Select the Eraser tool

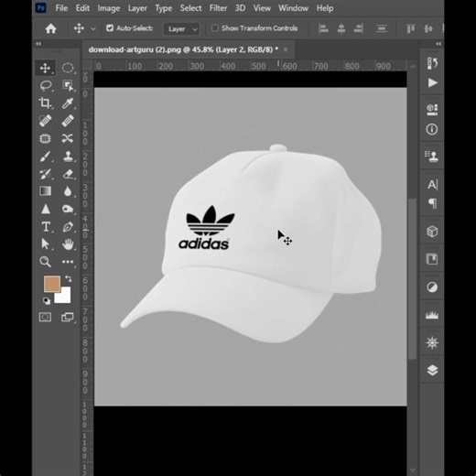point(68,174)
